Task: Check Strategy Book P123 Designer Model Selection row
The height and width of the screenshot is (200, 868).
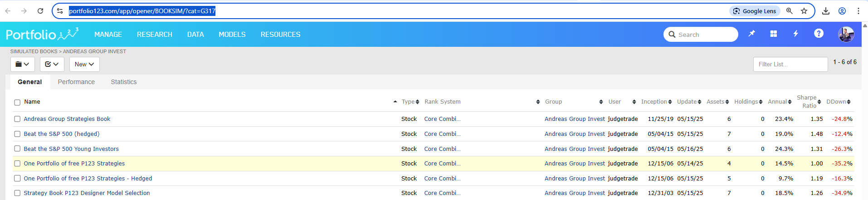Action: (17, 193)
